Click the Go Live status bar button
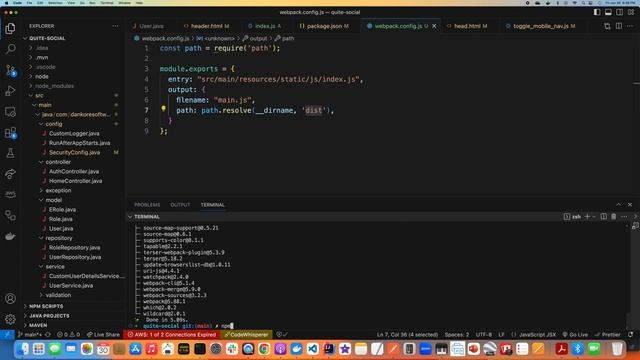Image resolution: width=640 pixels, height=360 pixels. click(x=575, y=335)
